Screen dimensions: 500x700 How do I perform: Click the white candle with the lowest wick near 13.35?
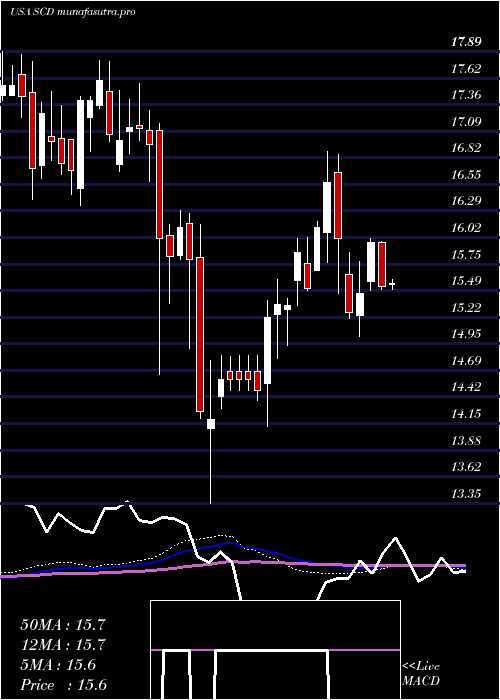click(x=211, y=424)
